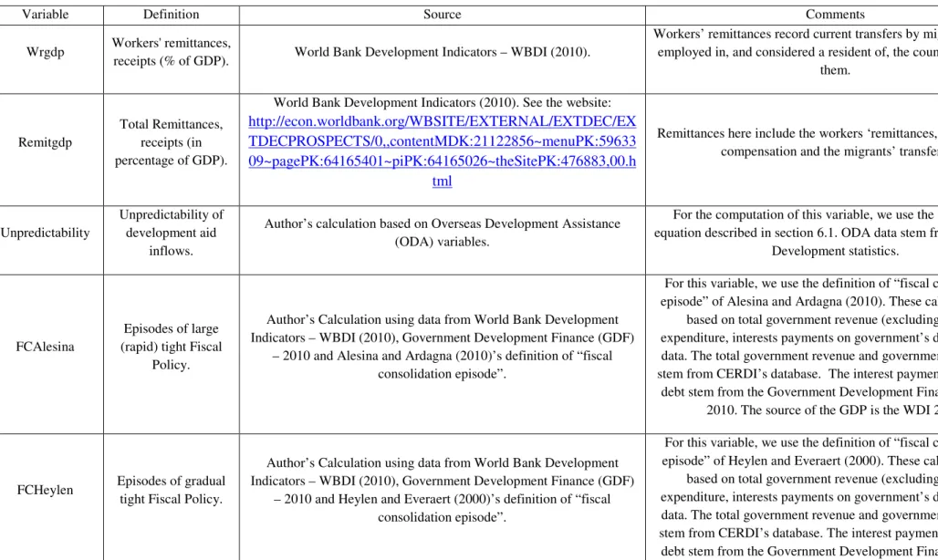Click the Wrgdp comment about workers' remittances transfers
Image resolution: width=938 pixels, height=560 pixels.
[x=796, y=52]
